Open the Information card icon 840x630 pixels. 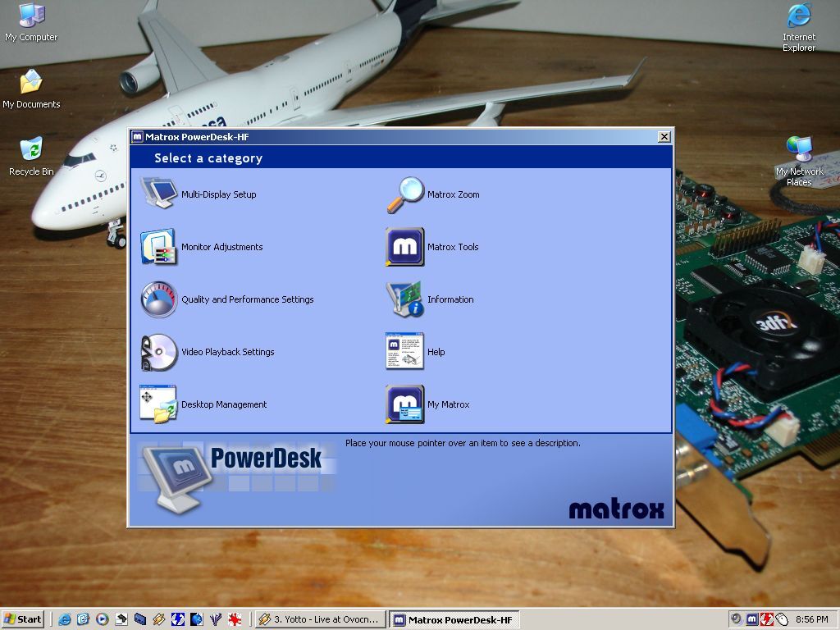pos(405,299)
